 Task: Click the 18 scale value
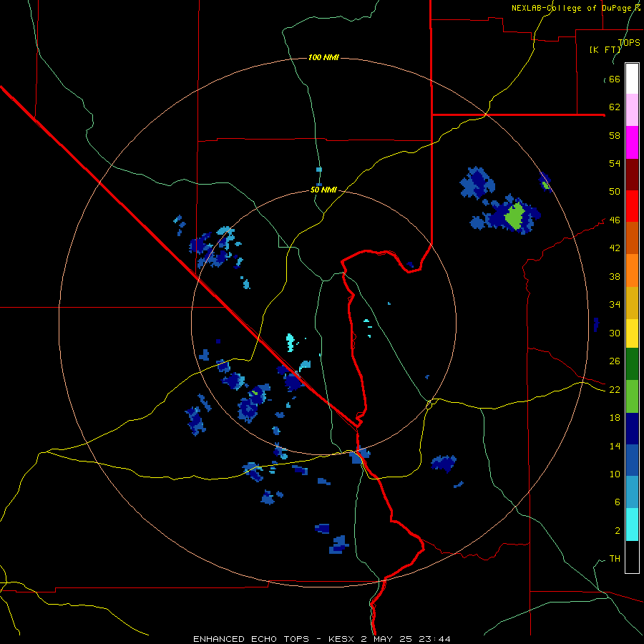[x=615, y=418]
